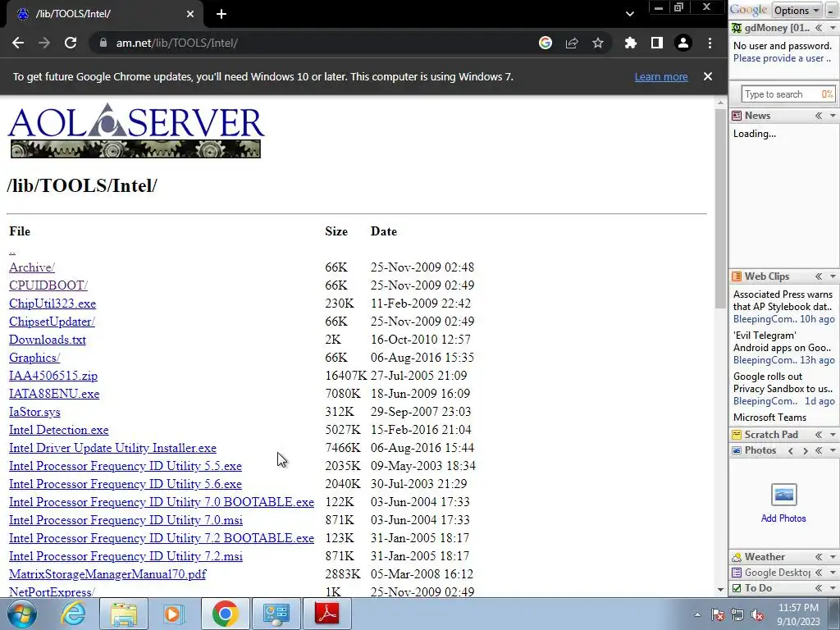The image size is (840, 630).
Task: Show next photo in Photos gadget
Action: point(805,450)
